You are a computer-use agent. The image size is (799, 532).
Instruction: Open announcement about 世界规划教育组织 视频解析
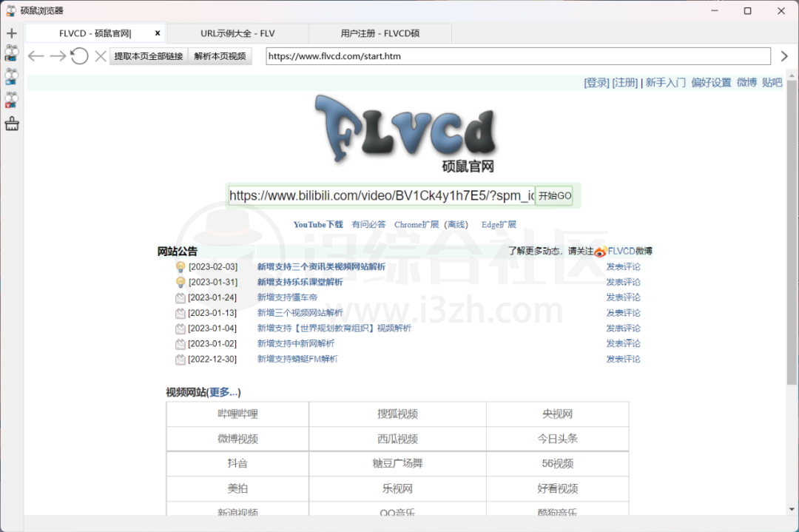coord(334,329)
